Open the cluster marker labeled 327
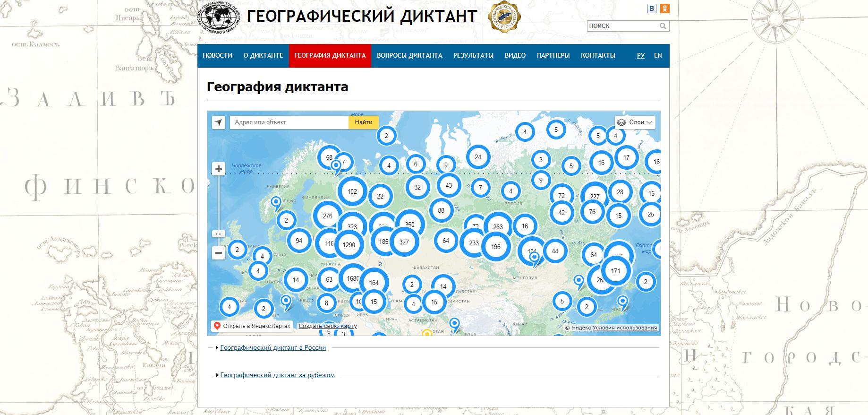The image size is (868, 415). click(404, 242)
